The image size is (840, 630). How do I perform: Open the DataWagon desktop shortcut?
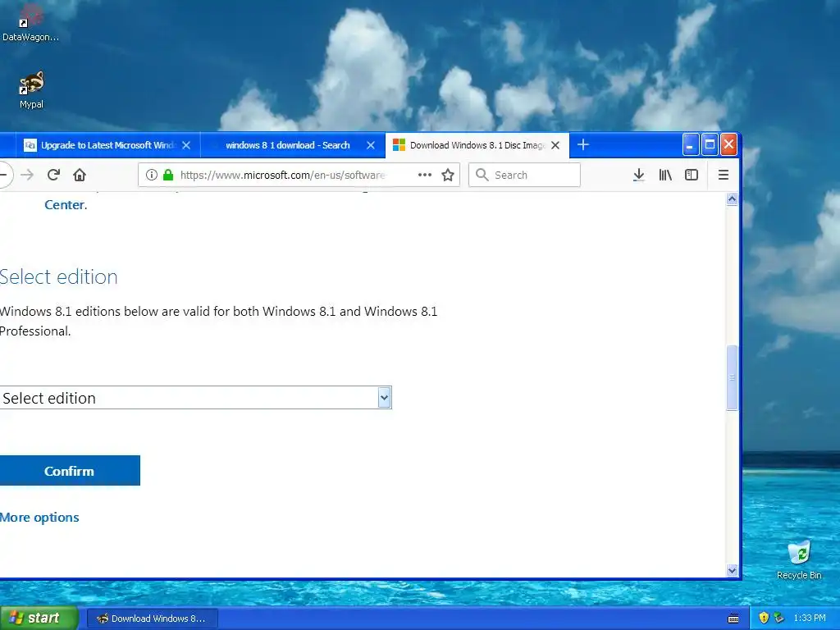click(x=30, y=22)
